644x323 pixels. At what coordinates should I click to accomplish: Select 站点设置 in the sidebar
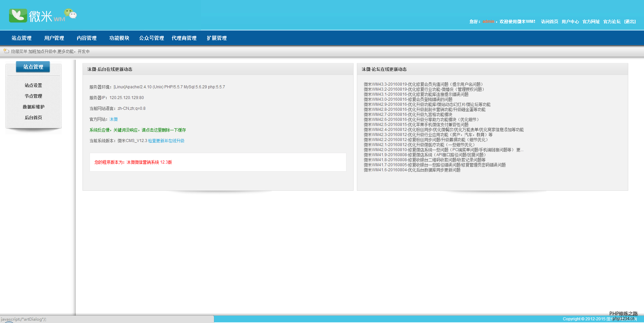[x=33, y=85]
